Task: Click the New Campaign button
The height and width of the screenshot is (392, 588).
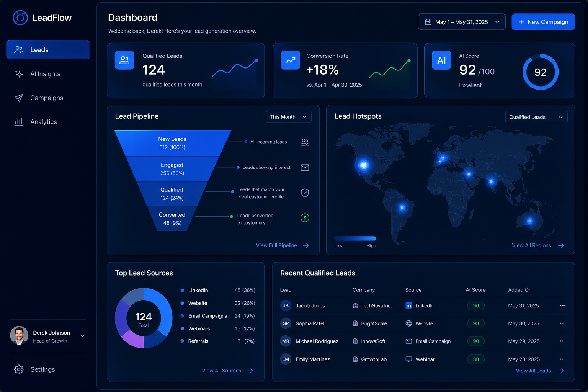Action: [x=543, y=22]
